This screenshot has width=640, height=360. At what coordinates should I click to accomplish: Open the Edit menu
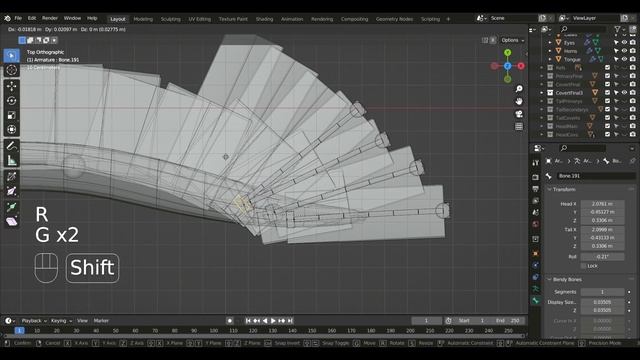(32, 18)
